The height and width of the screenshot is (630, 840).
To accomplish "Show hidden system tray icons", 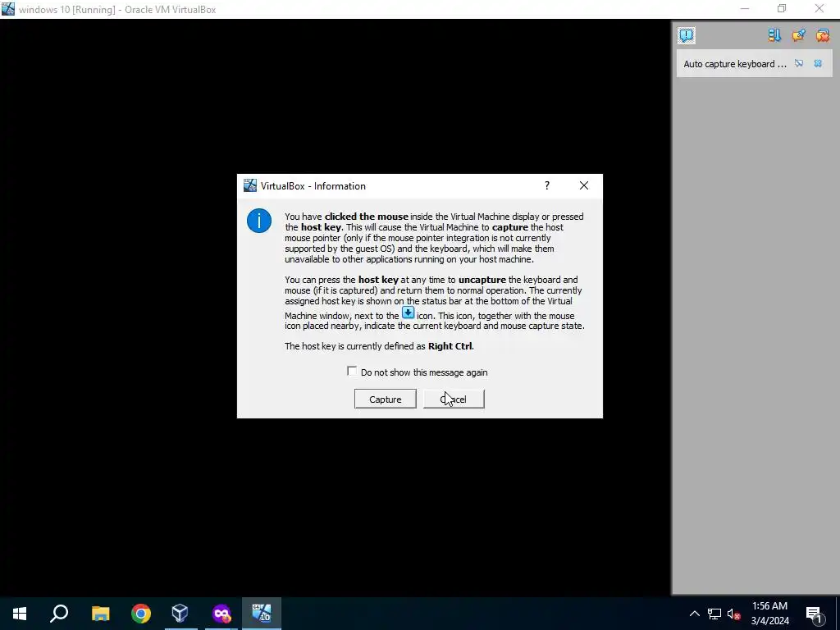I will [x=694, y=614].
